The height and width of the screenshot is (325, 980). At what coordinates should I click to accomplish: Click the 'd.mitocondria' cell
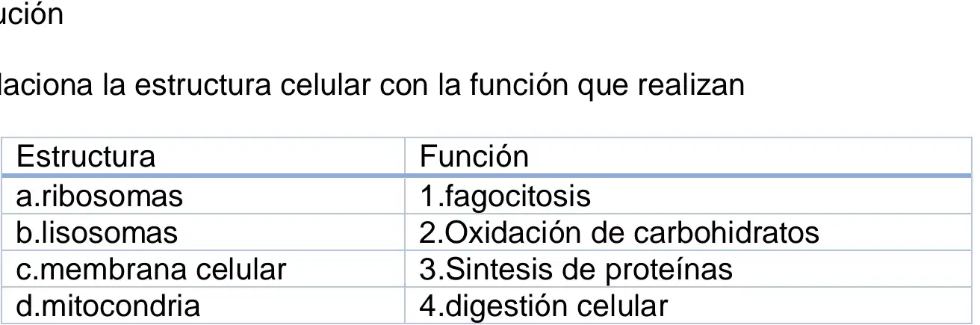pyautogui.click(x=207, y=306)
